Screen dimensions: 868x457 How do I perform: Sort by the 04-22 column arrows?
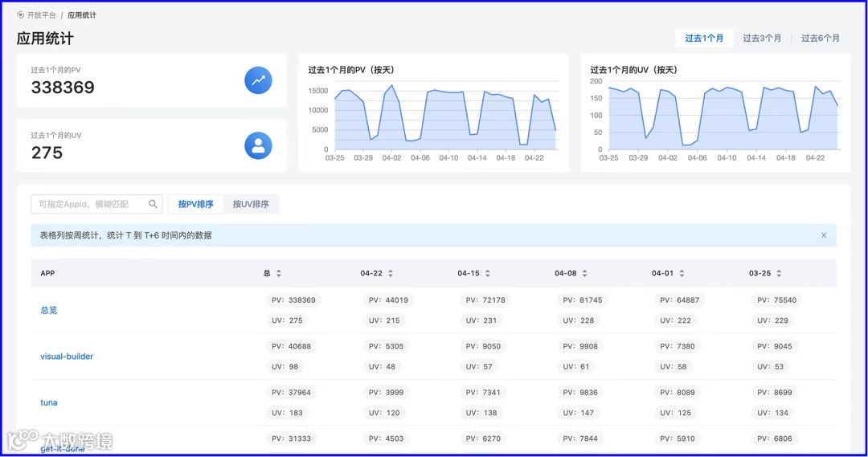click(x=391, y=273)
